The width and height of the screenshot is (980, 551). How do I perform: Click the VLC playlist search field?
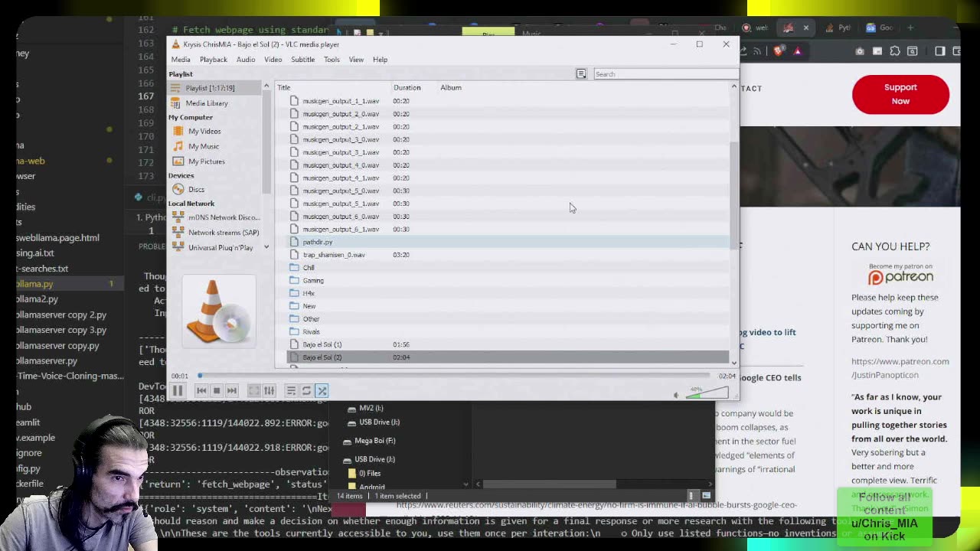click(665, 74)
